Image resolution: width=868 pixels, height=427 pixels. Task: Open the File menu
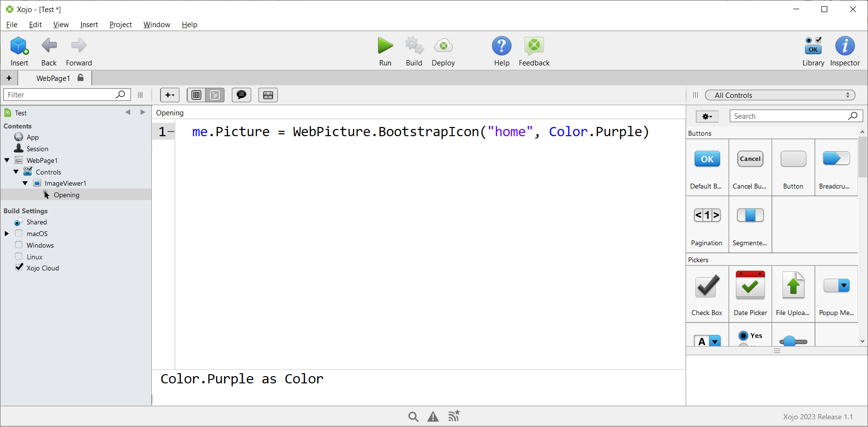pos(12,25)
